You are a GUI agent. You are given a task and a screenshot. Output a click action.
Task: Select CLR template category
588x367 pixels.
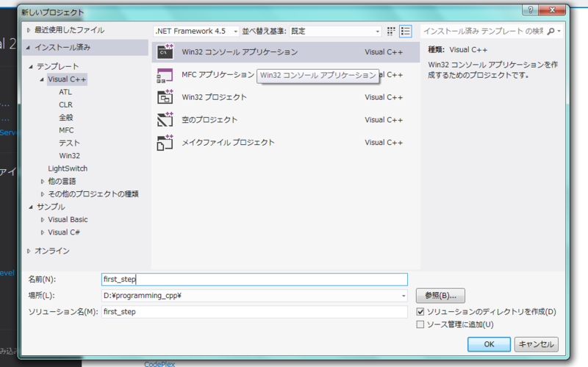(65, 105)
